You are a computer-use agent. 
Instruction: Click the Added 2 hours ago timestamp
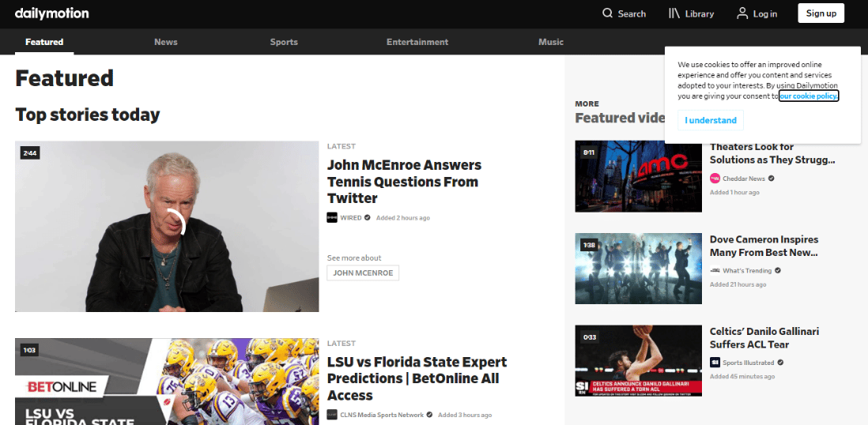point(403,217)
